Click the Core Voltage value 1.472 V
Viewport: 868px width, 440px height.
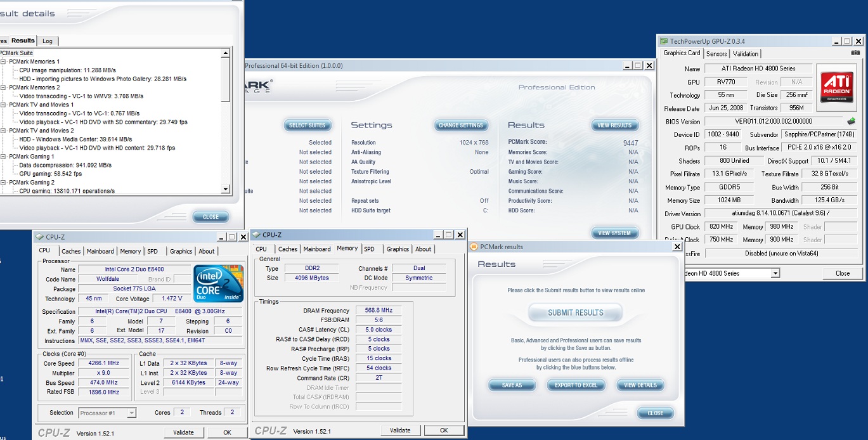pyautogui.click(x=172, y=299)
